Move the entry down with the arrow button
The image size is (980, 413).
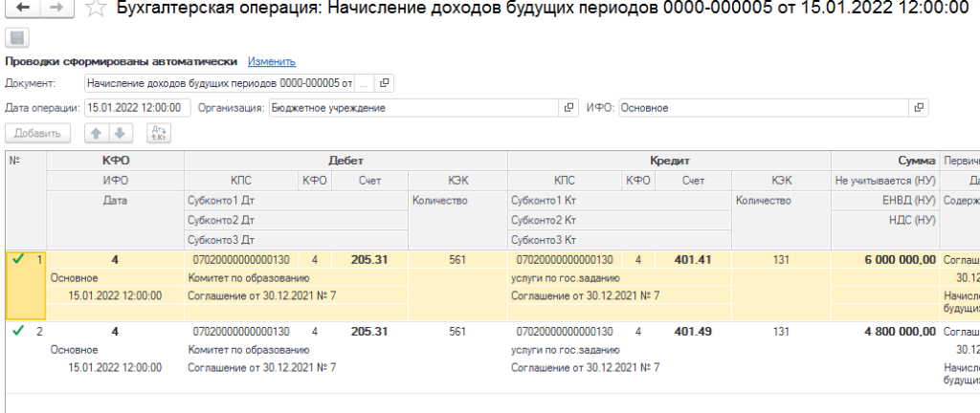[x=118, y=134]
